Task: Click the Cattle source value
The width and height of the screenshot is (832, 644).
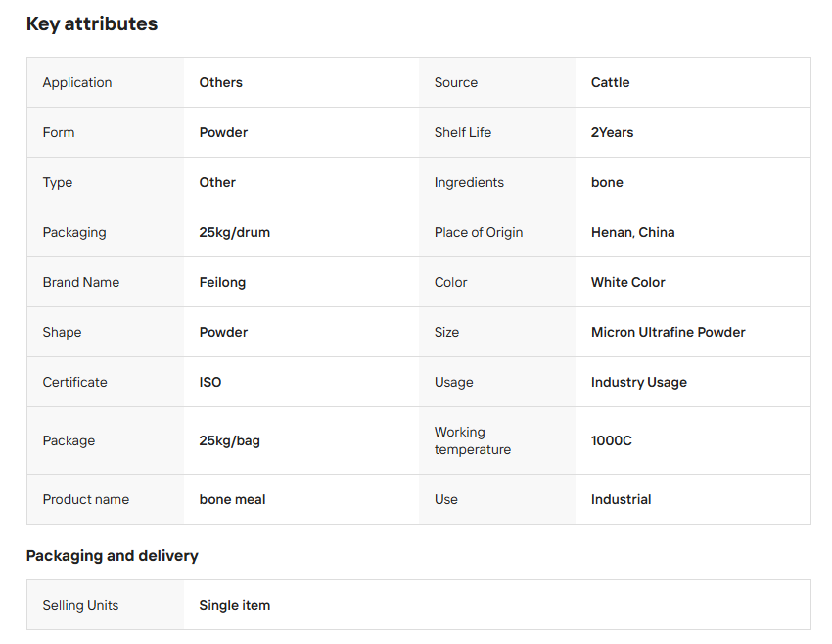Action: [x=610, y=82]
